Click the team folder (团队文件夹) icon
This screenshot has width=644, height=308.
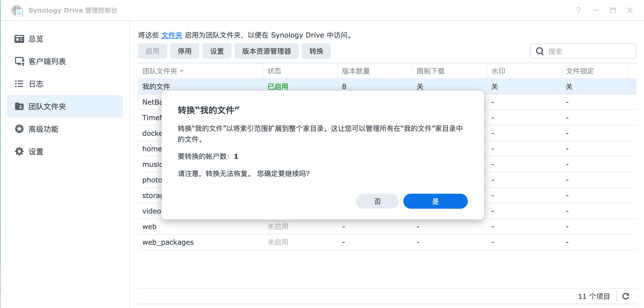coord(19,107)
